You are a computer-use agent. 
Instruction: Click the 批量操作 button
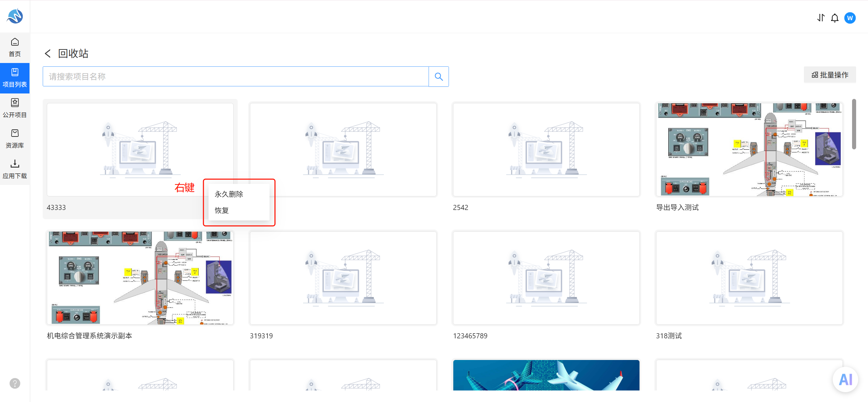coord(830,75)
